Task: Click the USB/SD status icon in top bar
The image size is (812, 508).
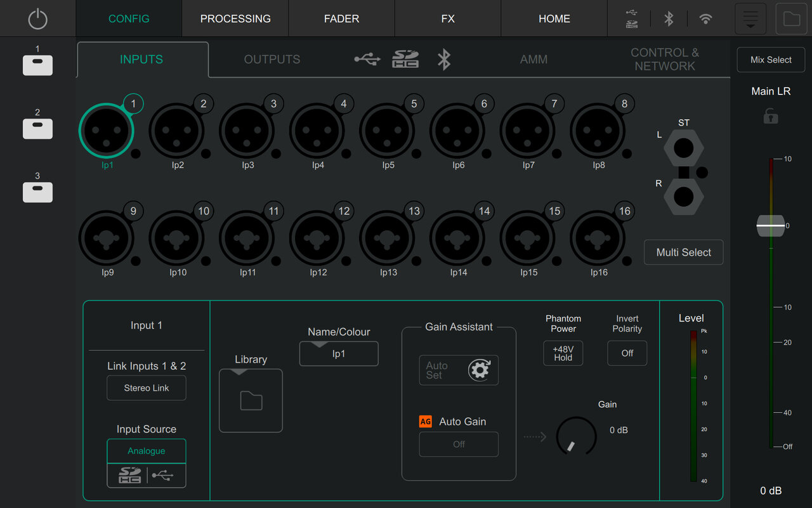Action: (632, 18)
